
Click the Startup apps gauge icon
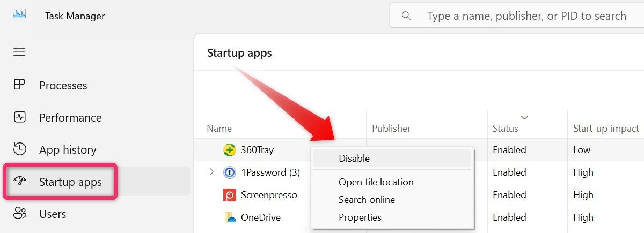pos(19,182)
